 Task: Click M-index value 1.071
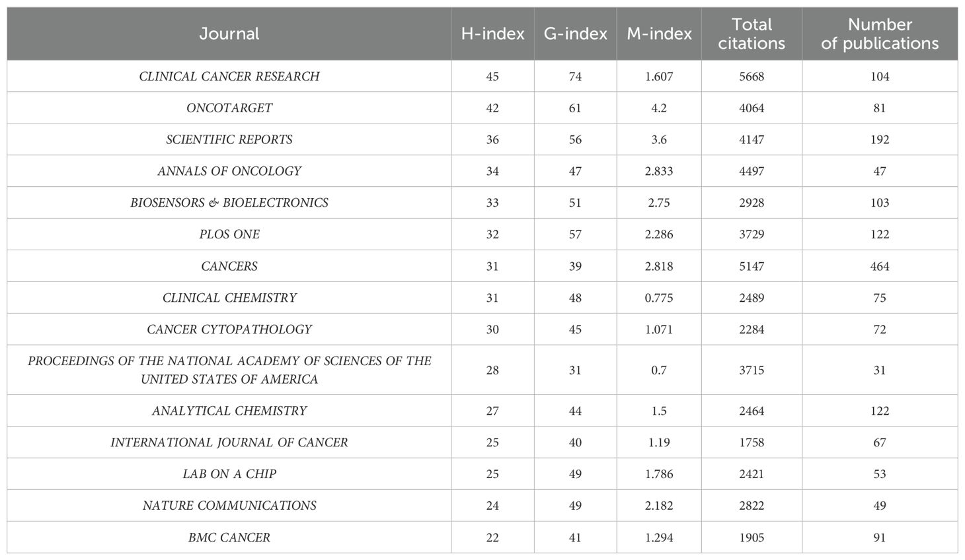(x=659, y=330)
